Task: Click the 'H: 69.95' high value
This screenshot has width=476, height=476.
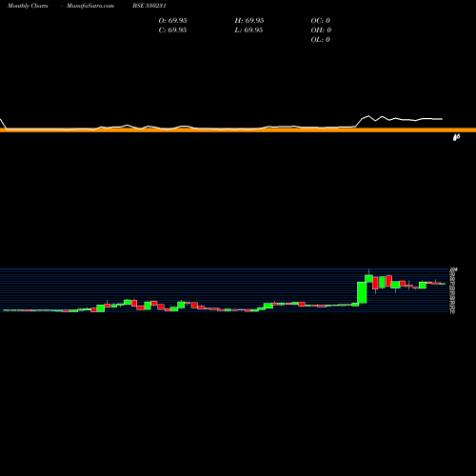Action: coord(249,20)
